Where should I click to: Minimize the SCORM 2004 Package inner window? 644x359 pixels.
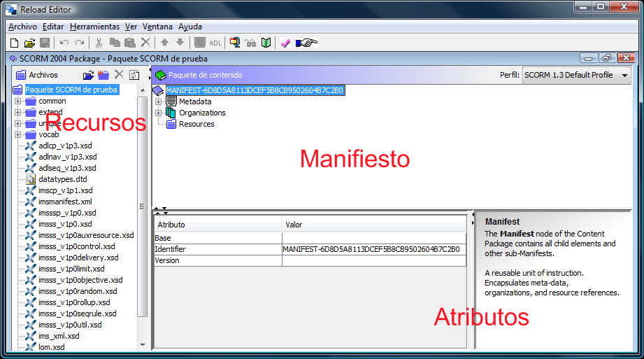[x=588, y=58]
